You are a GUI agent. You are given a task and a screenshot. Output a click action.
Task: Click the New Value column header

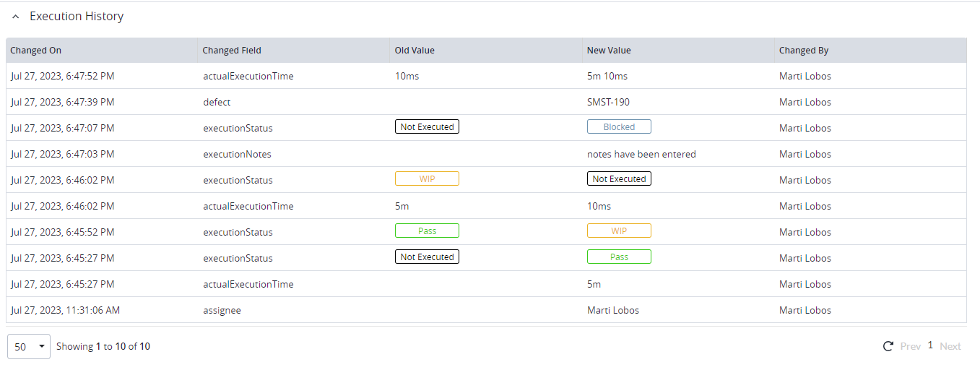click(x=609, y=51)
